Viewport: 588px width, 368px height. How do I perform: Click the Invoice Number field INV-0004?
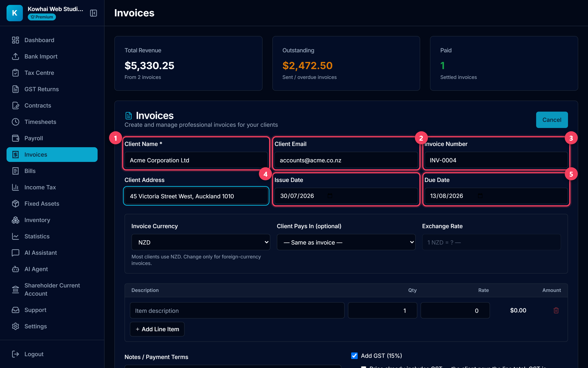tap(496, 160)
